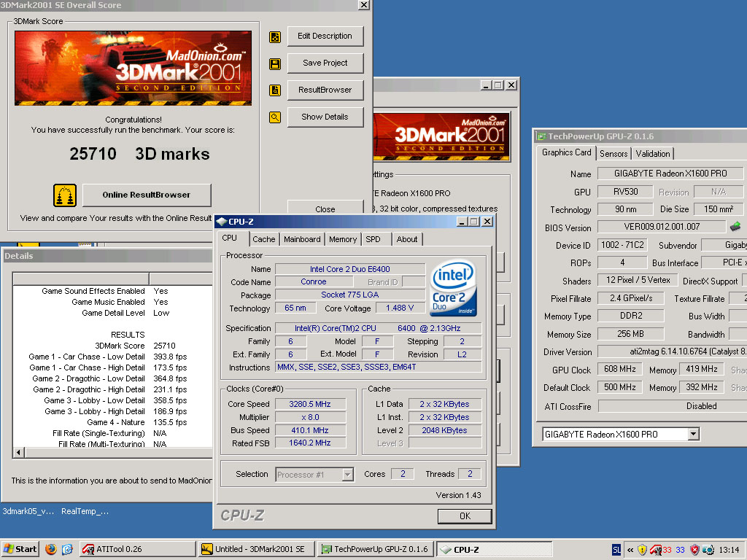Click OK in CPU-Z window
747x560 pixels.
point(465,516)
